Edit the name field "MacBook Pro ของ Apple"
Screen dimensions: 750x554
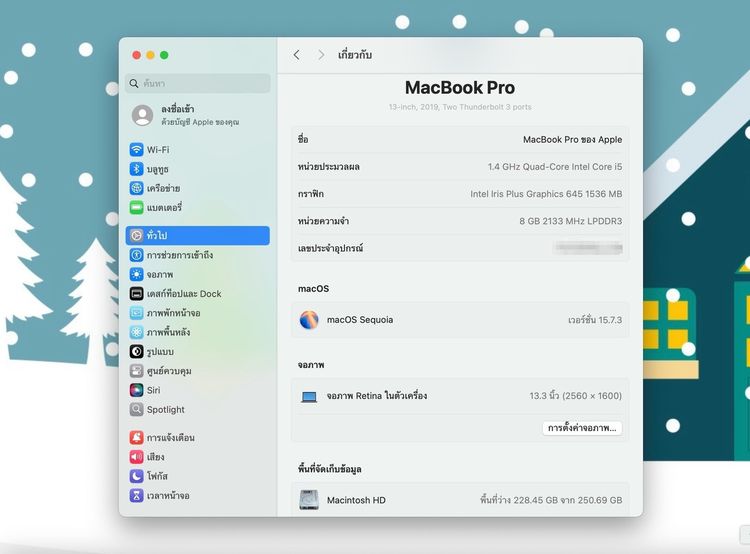573,140
